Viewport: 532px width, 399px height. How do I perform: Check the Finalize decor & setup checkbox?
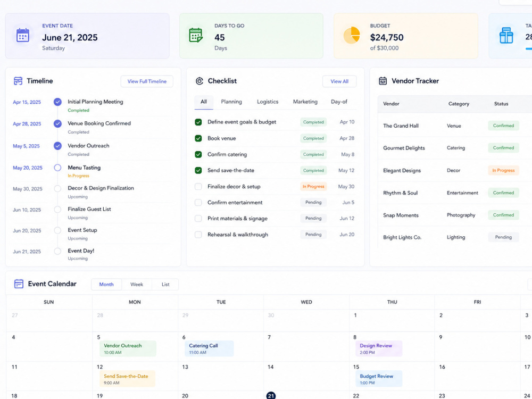198,187
